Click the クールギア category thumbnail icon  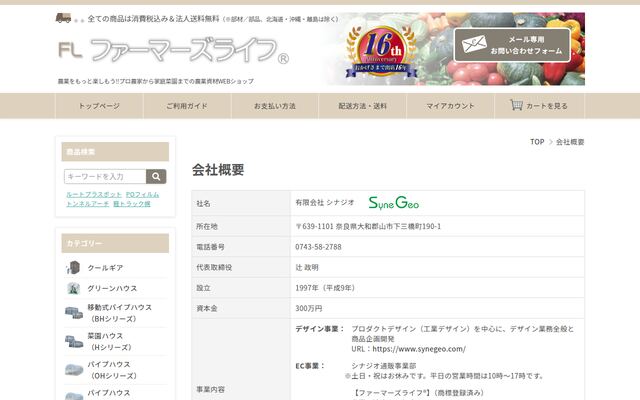tap(73, 268)
